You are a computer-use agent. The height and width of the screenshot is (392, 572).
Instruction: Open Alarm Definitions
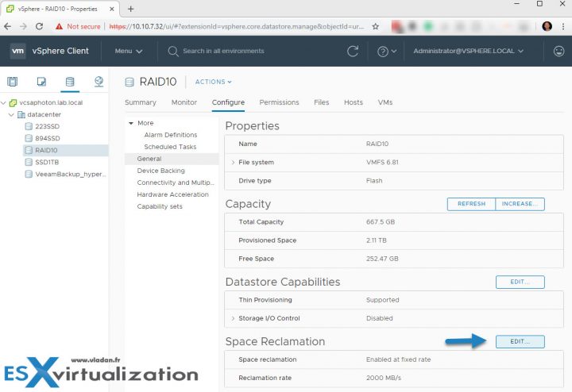pyautogui.click(x=171, y=135)
